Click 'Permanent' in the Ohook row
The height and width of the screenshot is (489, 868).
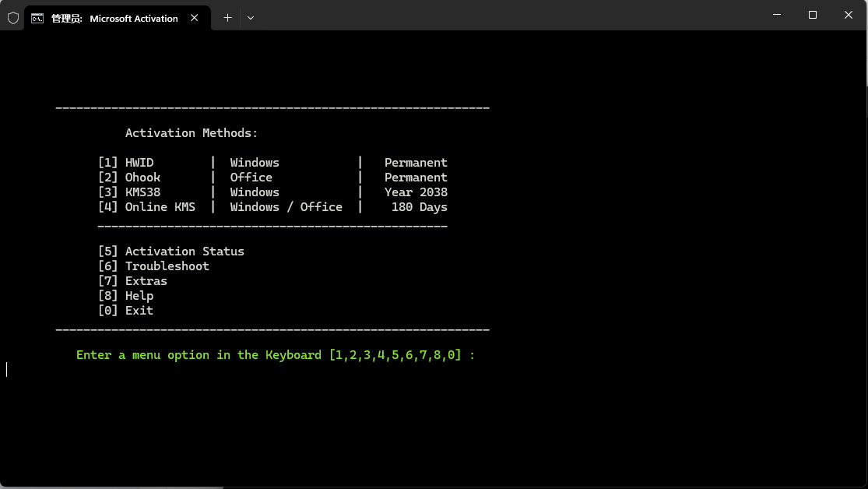(x=416, y=178)
